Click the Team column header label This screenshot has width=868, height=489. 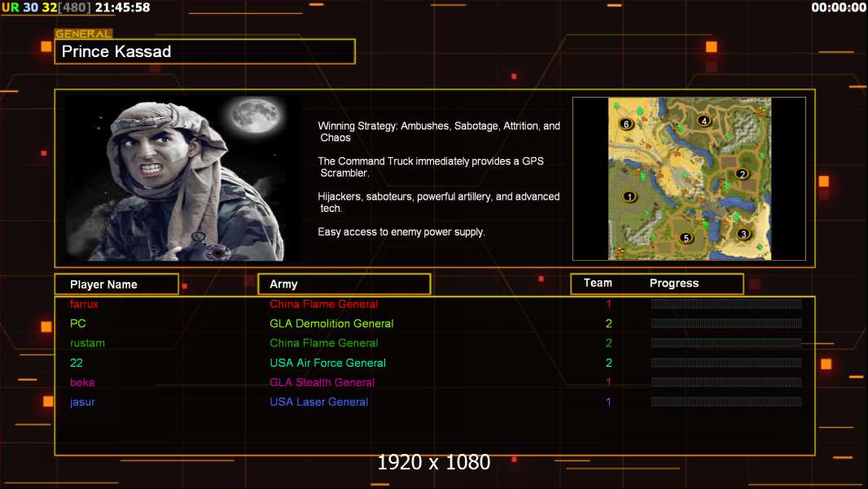pyautogui.click(x=598, y=283)
